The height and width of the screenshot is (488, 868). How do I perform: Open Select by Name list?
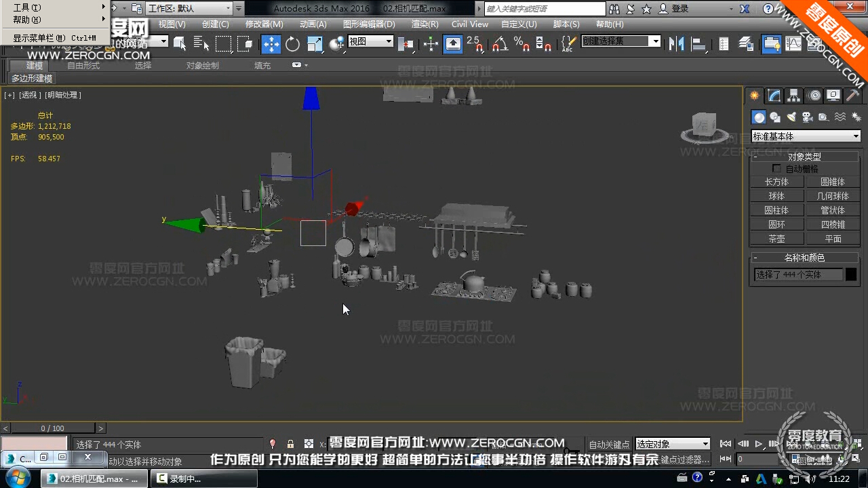click(201, 44)
